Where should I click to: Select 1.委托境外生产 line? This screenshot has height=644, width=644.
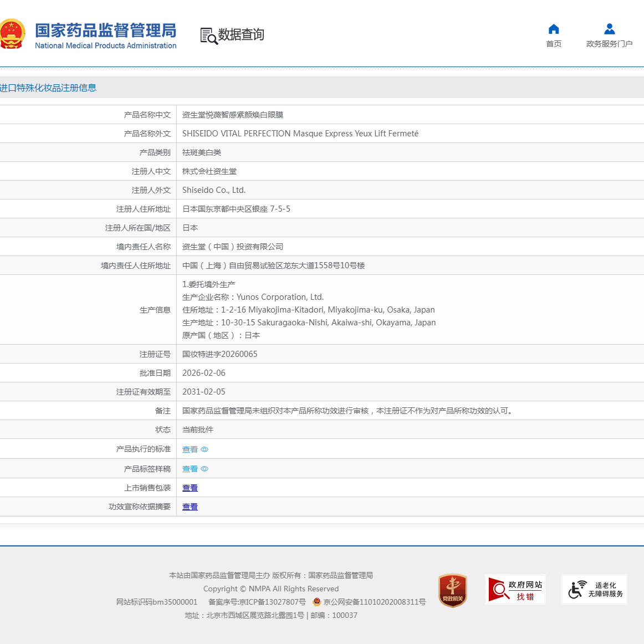208,284
